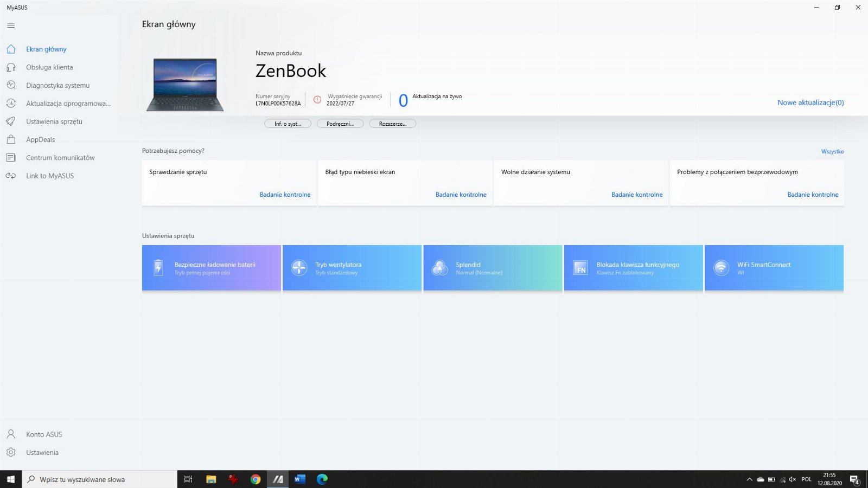Click the headset customer support icon
Image resolution: width=868 pixels, height=488 pixels.
(x=11, y=67)
